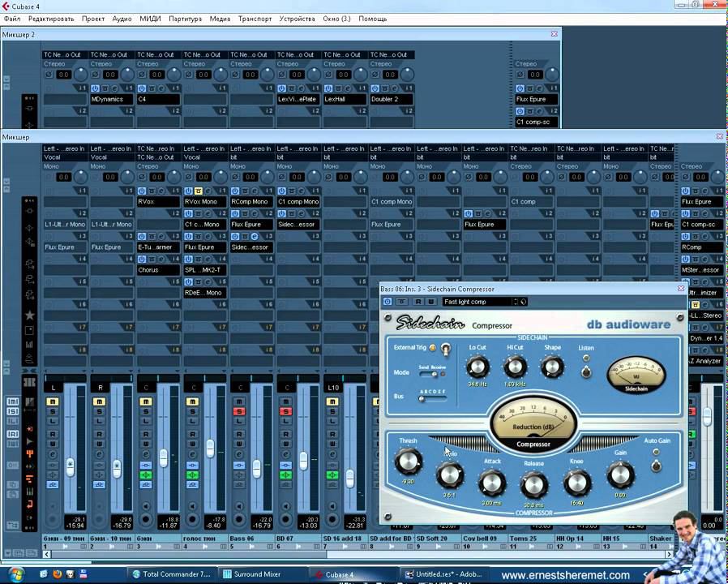
Task: Unmute channel бэки - 09 тюн
Action: coord(53,401)
